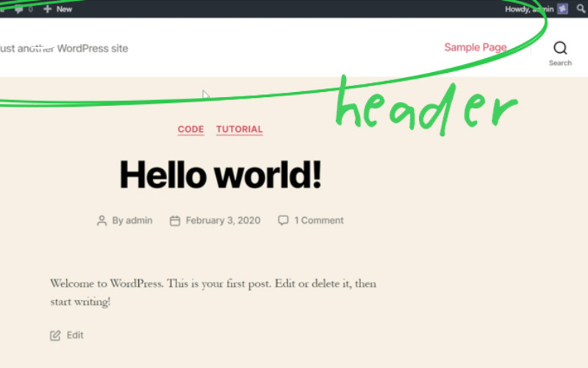Jump to the 1 Comment link

coord(319,220)
